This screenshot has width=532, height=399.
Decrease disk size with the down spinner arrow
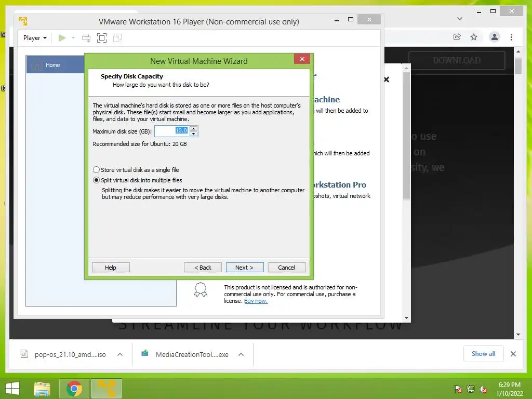click(x=193, y=134)
